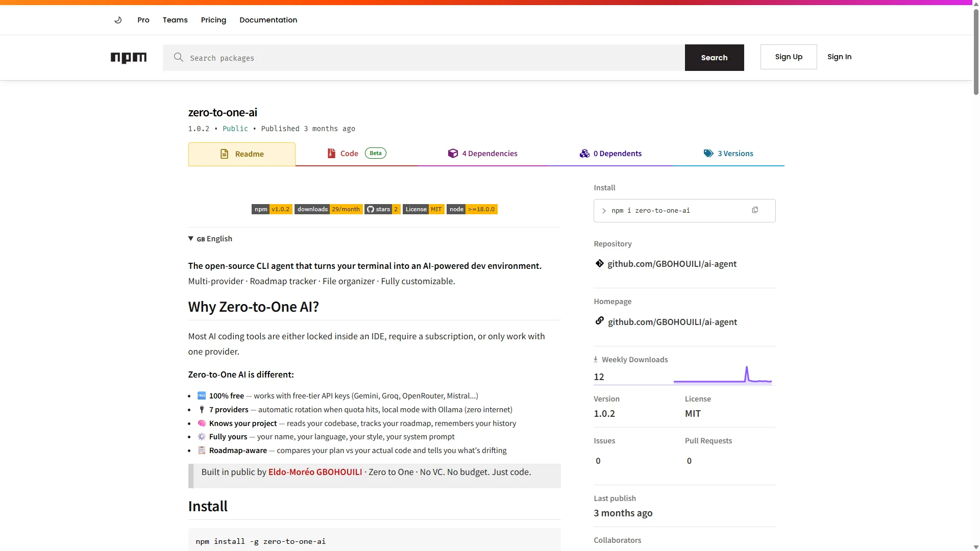This screenshot has width=980, height=551.
Task: Click the Version value 1.0.2 in sidebar
Action: tap(604, 413)
